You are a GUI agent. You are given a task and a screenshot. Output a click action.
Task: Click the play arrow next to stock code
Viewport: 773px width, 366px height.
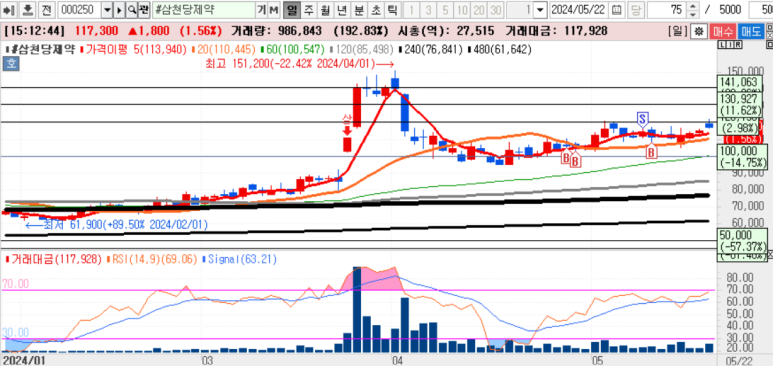click(119, 9)
